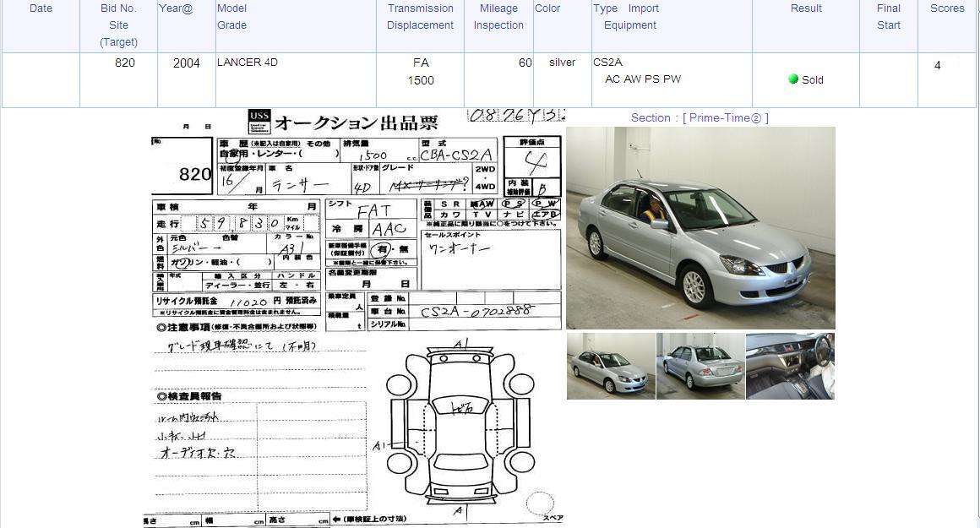This screenshot has height=528, width=980.
Task: Click the "Equipment" header label
Action: (x=630, y=25)
